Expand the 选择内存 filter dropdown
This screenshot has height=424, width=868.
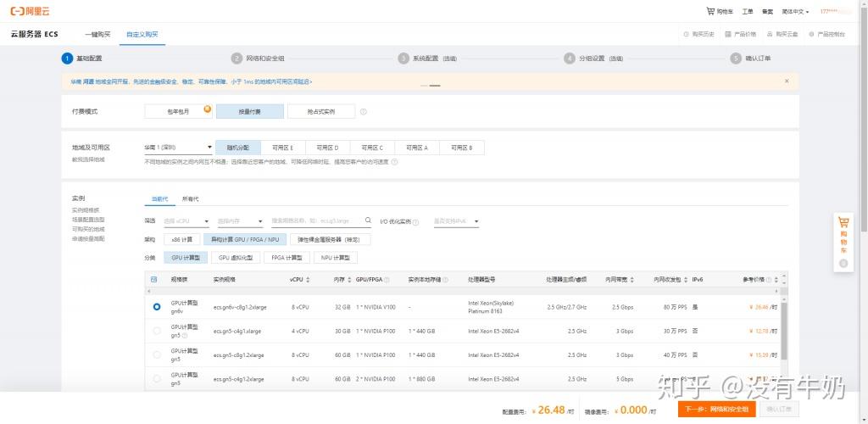tap(240, 221)
